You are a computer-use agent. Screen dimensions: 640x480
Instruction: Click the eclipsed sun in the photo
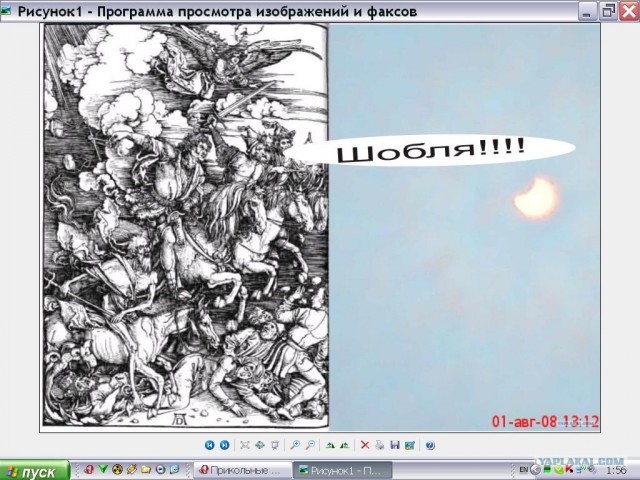coord(536,198)
